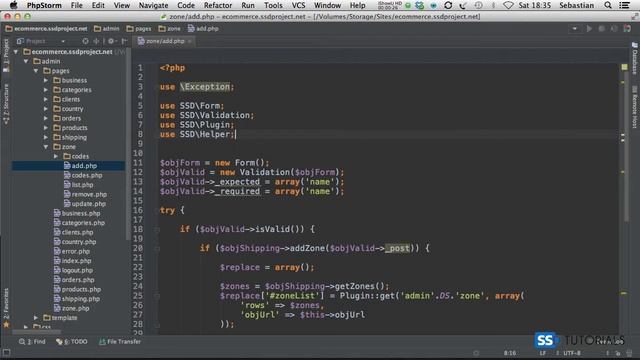This screenshot has width=640, height=360.
Task: Collapse the admin folder
Action: 26,61
